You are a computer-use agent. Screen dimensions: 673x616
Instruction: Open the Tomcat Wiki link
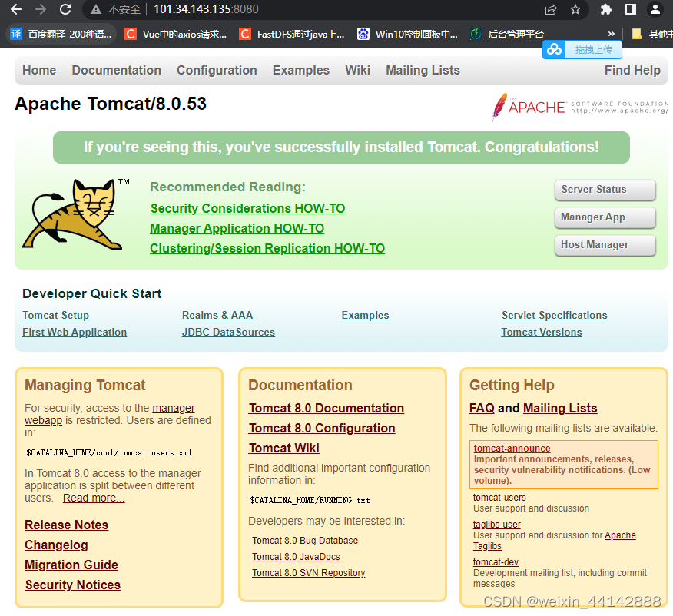click(284, 449)
